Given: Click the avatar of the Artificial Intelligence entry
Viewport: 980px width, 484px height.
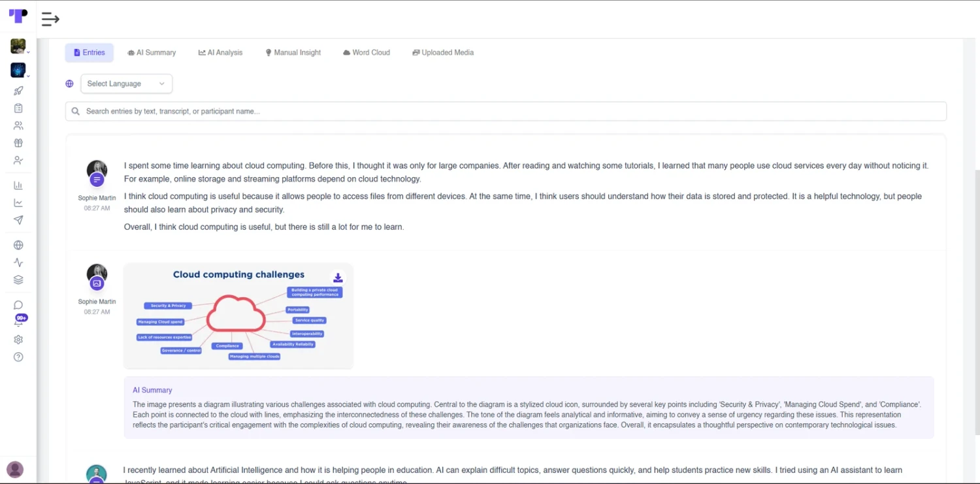Looking at the screenshot, I should pos(97,474).
